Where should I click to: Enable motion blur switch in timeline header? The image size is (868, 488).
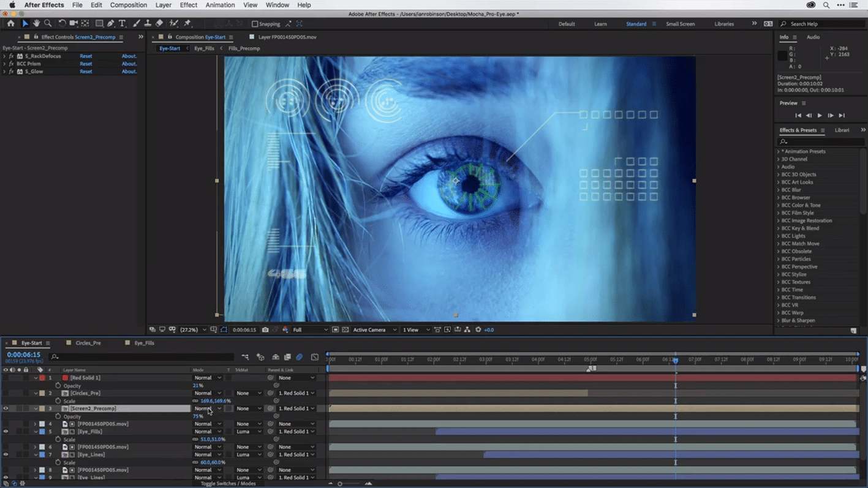300,357
